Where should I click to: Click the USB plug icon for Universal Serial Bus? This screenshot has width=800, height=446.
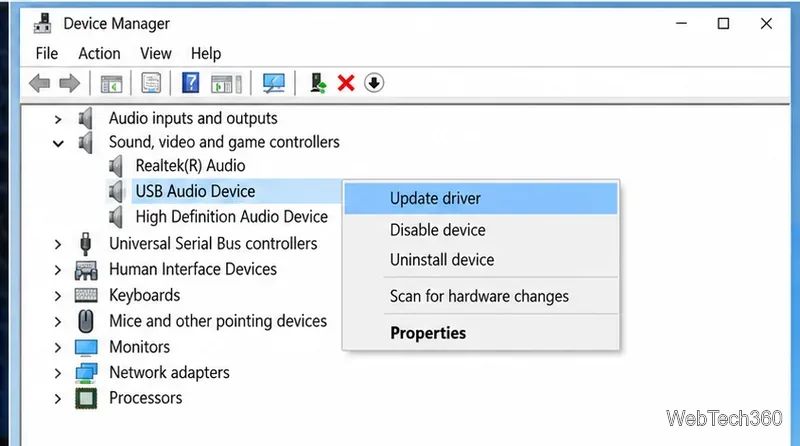[x=86, y=244]
